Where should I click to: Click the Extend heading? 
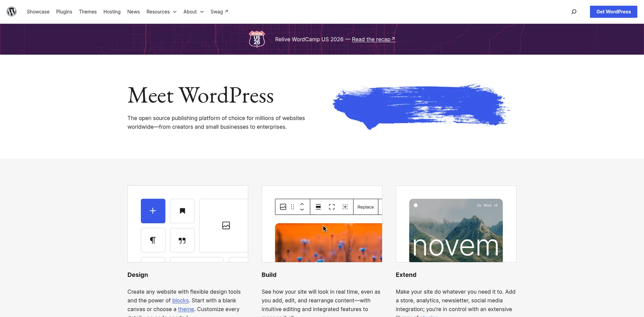coord(406,275)
